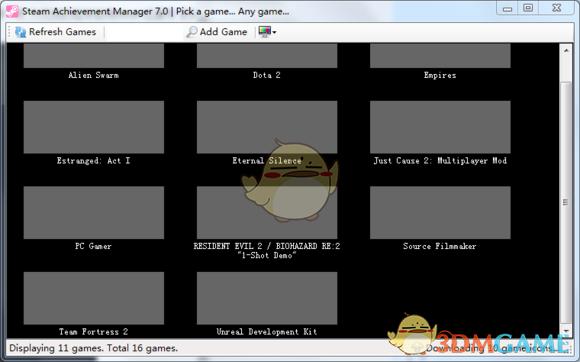Click the Refresh Games button label
The image size is (580, 362).
pos(63,32)
